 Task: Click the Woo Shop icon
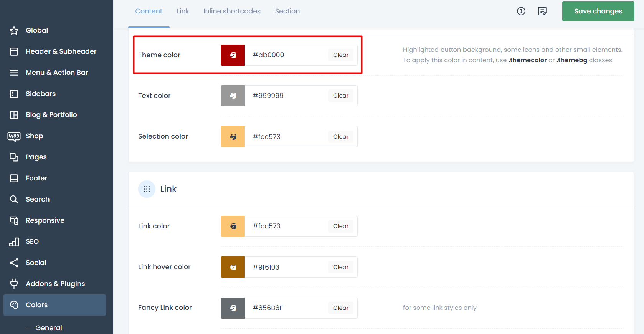(14, 136)
